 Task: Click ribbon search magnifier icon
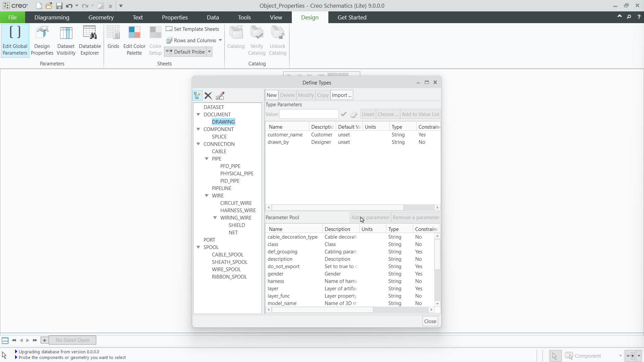tap(629, 17)
